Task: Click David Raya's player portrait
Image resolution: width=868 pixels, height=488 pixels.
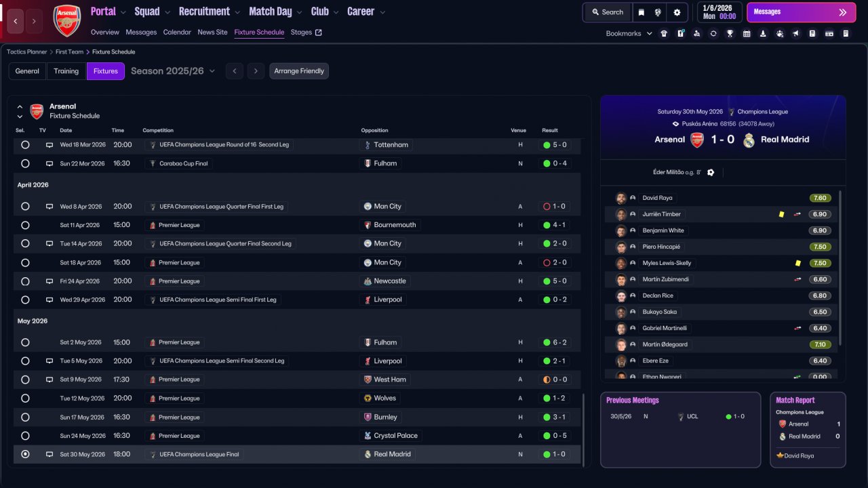Action: pos(620,198)
